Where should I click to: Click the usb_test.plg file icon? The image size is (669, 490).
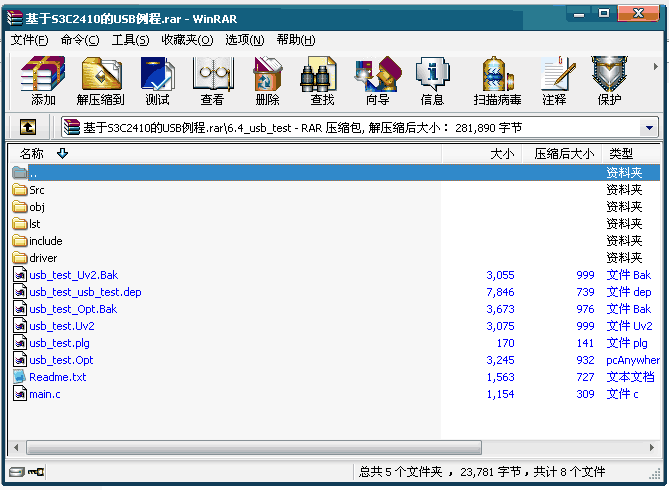coord(20,343)
